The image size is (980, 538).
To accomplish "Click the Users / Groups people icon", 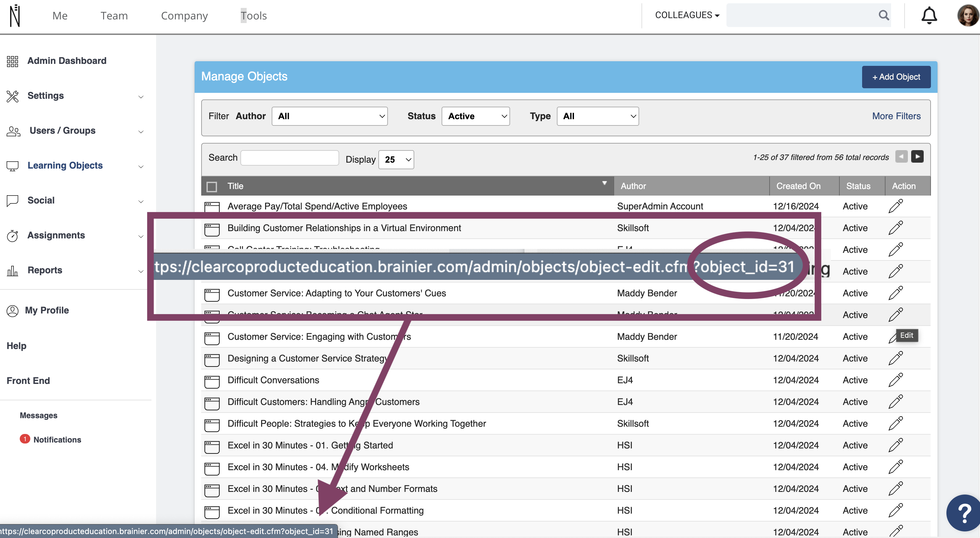I will [13, 131].
